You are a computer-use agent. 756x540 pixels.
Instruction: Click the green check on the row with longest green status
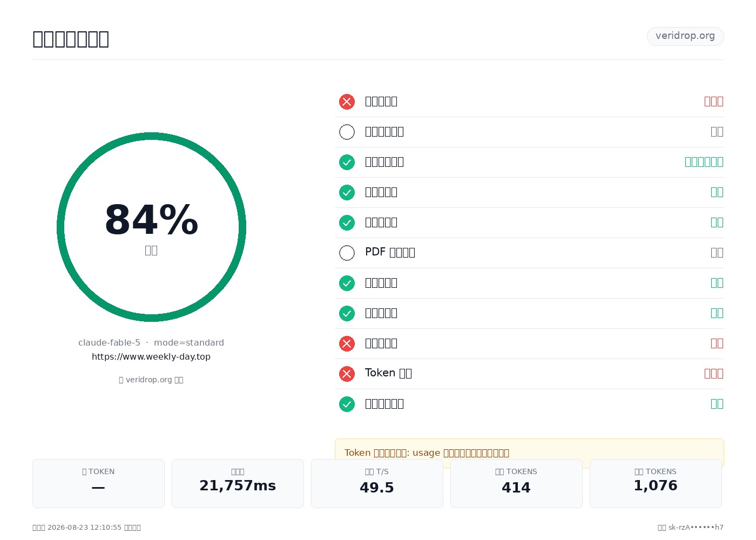(x=347, y=162)
